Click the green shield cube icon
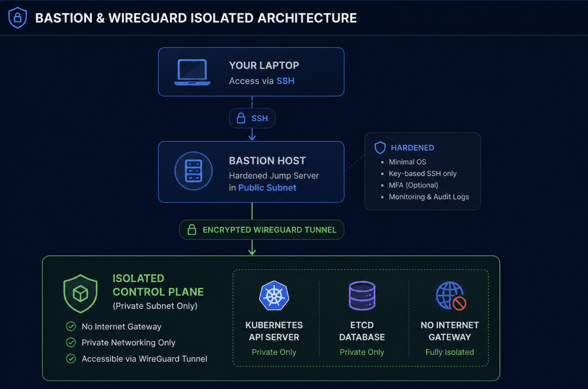 pyautogui.click(x=80, y=294)
